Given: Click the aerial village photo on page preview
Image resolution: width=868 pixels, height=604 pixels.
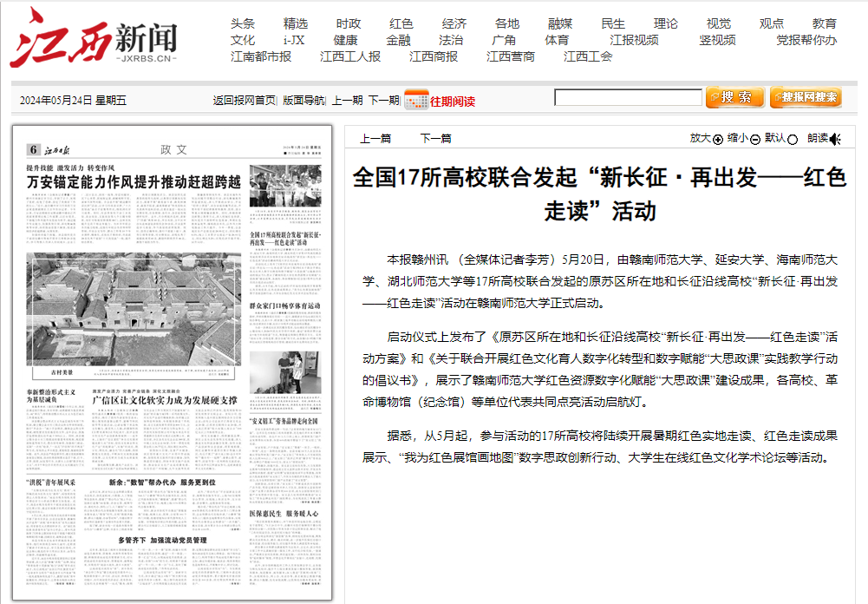Looking at the screenshot, I should [134, 309].
